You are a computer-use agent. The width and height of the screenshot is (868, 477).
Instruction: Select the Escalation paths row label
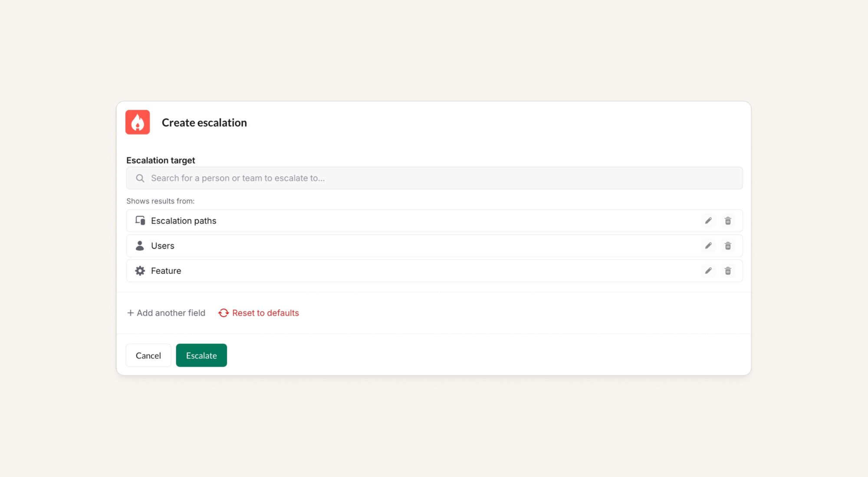[184, 221]
